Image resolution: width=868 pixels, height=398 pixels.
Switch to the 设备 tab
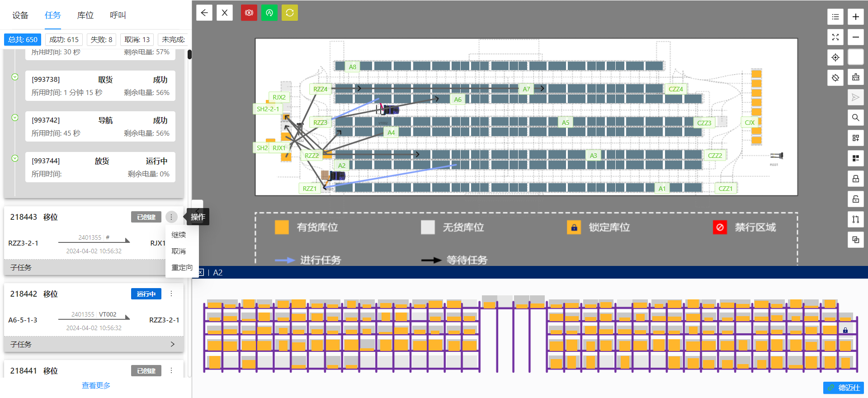[20, 15]
